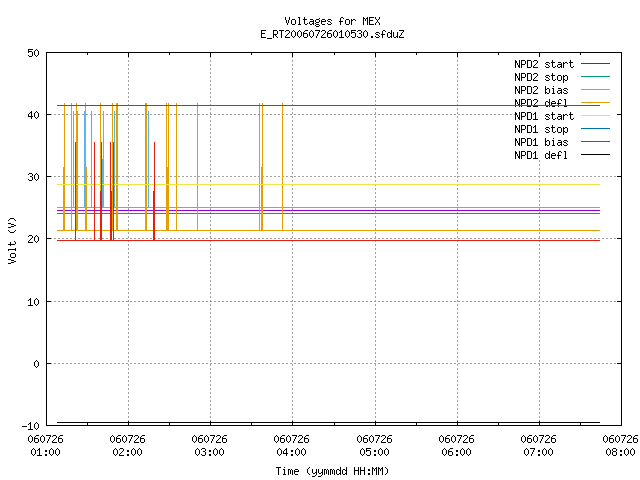This screenshot has height=480, width=640.
Task: Click the x-axis tick label 060726 08:00
Action: pyautogui.click(x=620, y=446)
